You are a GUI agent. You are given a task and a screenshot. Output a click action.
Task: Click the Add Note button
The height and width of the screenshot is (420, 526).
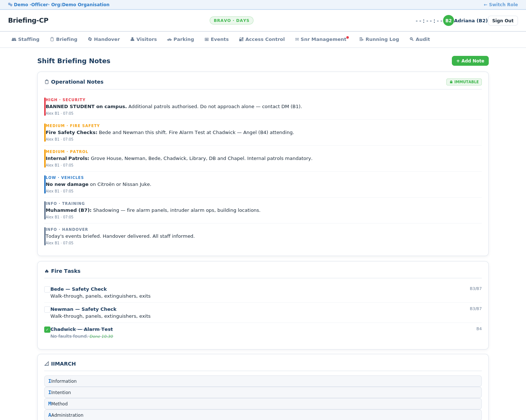[x=470, y=61]
